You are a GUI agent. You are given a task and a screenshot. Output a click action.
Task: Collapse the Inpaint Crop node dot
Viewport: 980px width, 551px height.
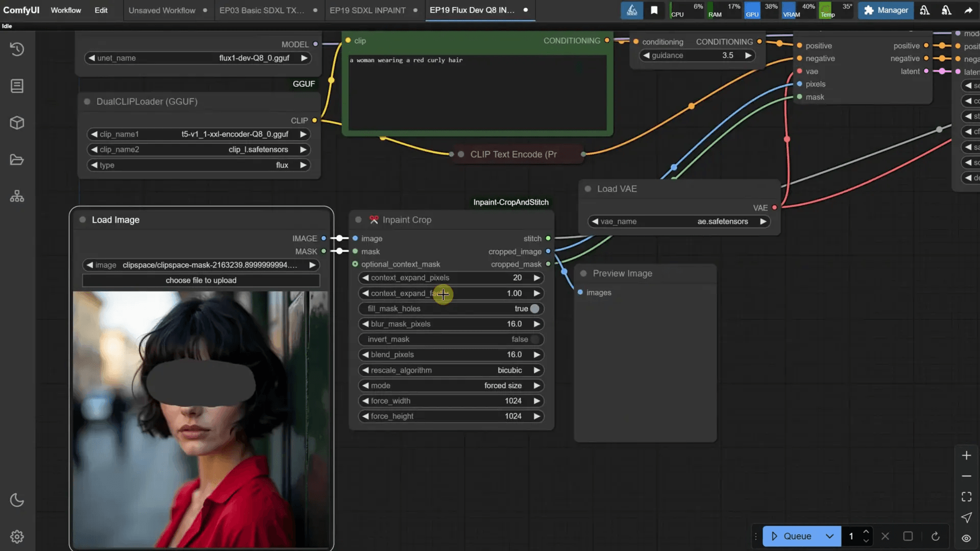[358, 220]
